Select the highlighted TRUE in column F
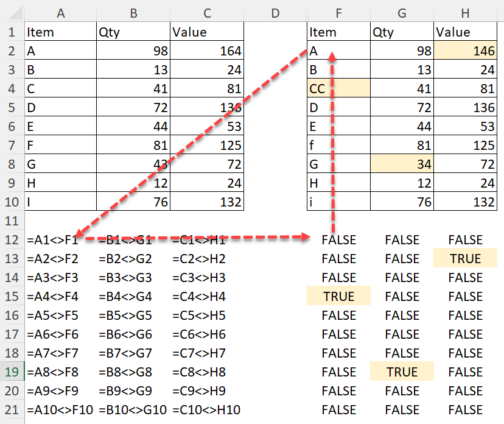The height and width of the screenshot is (424, 504). 338,297
